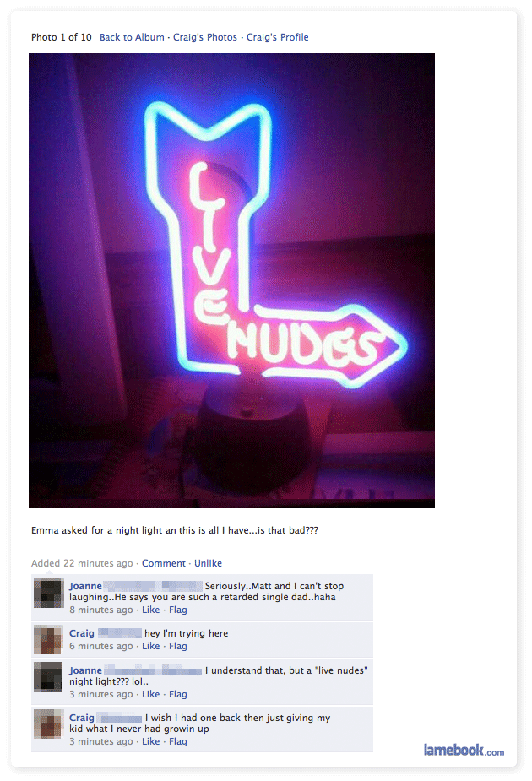
Task: Flag Craig's comment from 6 minutes ago
Action: (x=178, y=646)
